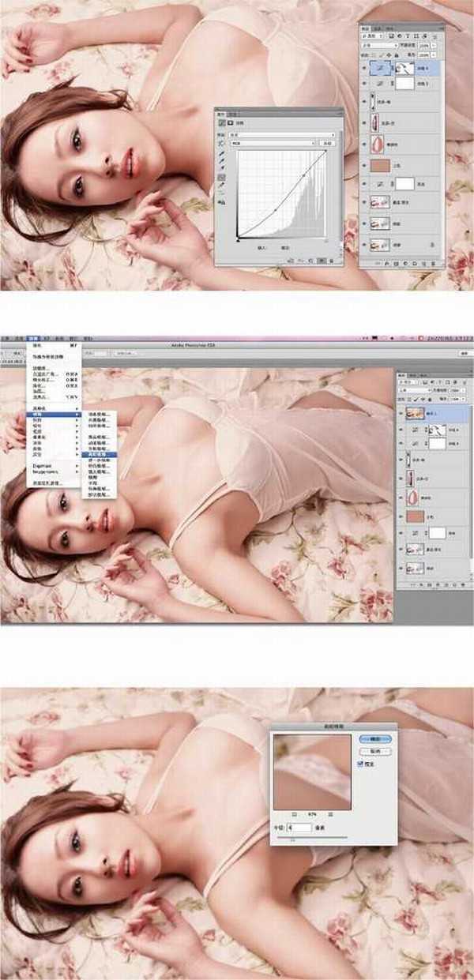Select highlighted Gaussian Blur item in Filter submenu
Screen dimensions: 474x980
[x=99, y=455]
